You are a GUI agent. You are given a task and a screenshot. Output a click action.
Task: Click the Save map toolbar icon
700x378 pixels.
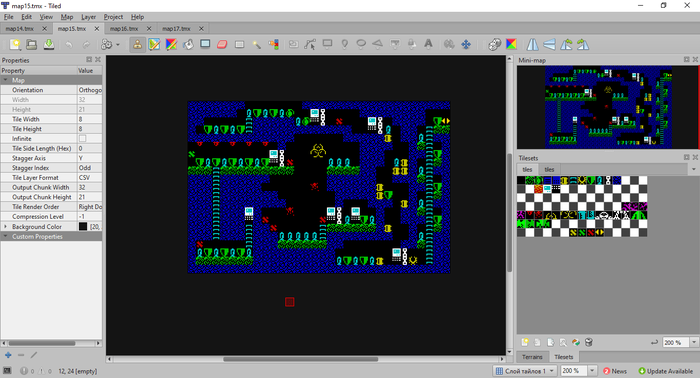49,44
